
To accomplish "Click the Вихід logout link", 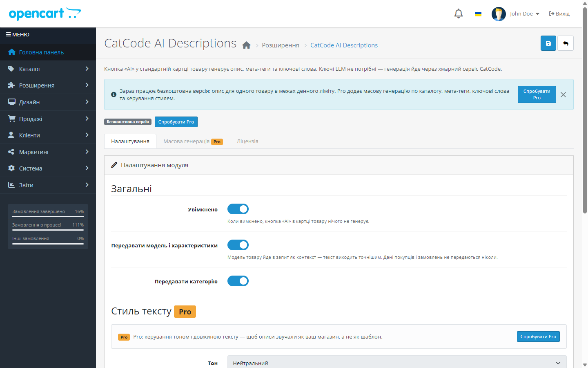I will (559, 14).
